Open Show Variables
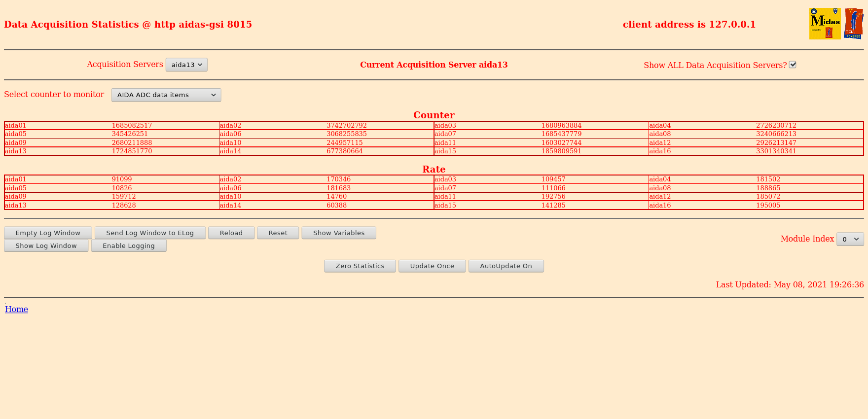868x419 pixels. coord(339,233)
